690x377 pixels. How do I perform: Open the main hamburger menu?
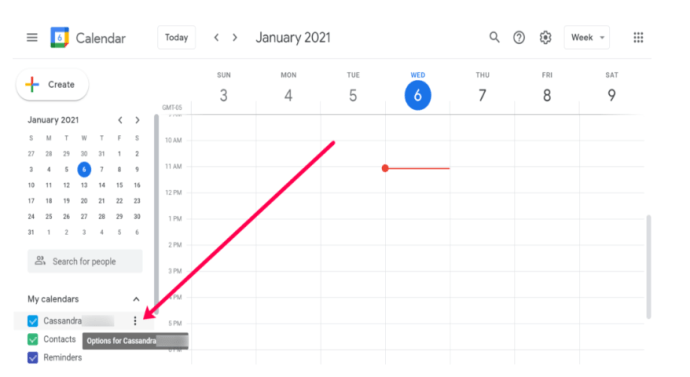click(32, 37)
